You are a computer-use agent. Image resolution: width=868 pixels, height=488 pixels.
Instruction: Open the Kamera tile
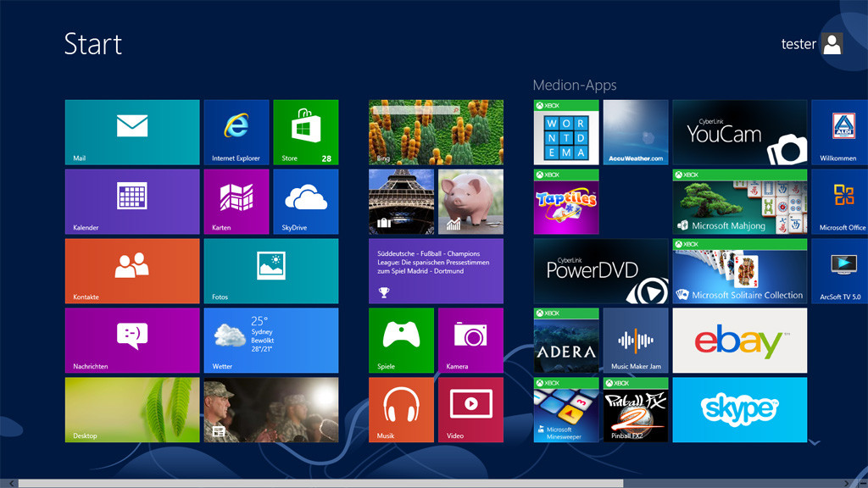(470, 341)
